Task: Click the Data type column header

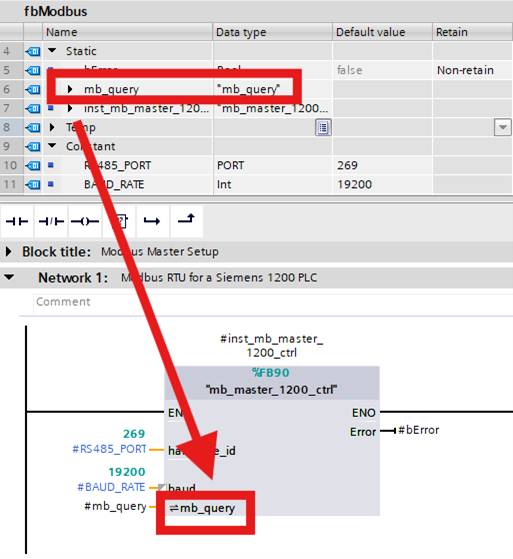Action: [x=273, y=32]
